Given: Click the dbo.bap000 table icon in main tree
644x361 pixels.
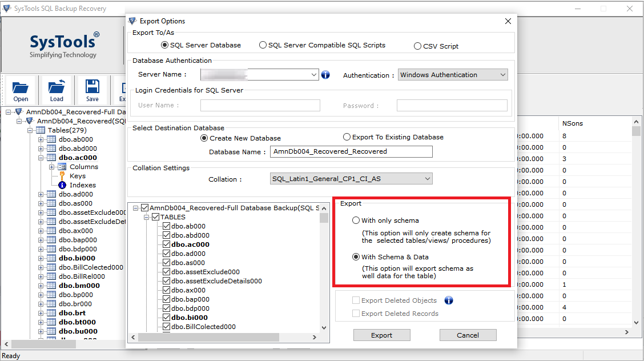Looking at the screenshot, I should pyautogui.click(x=51, y=240).
